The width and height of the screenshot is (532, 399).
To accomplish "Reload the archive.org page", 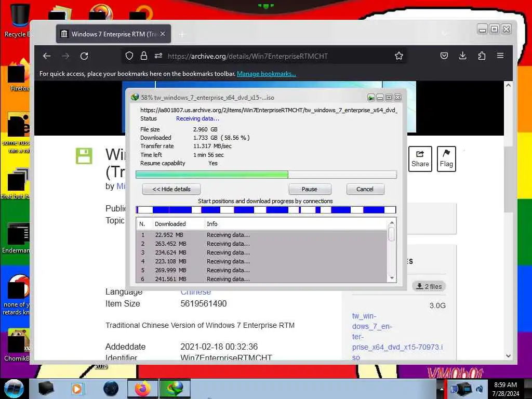I will coord(84,56).
